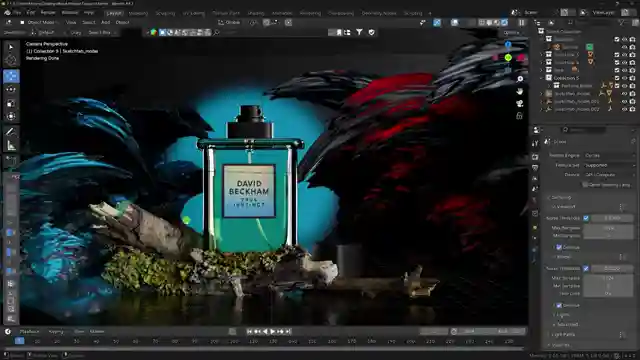Hide Sketchfab_model.002 with its eye icon
This screenshot has width=640, height=360.
(x=624, y=109)
